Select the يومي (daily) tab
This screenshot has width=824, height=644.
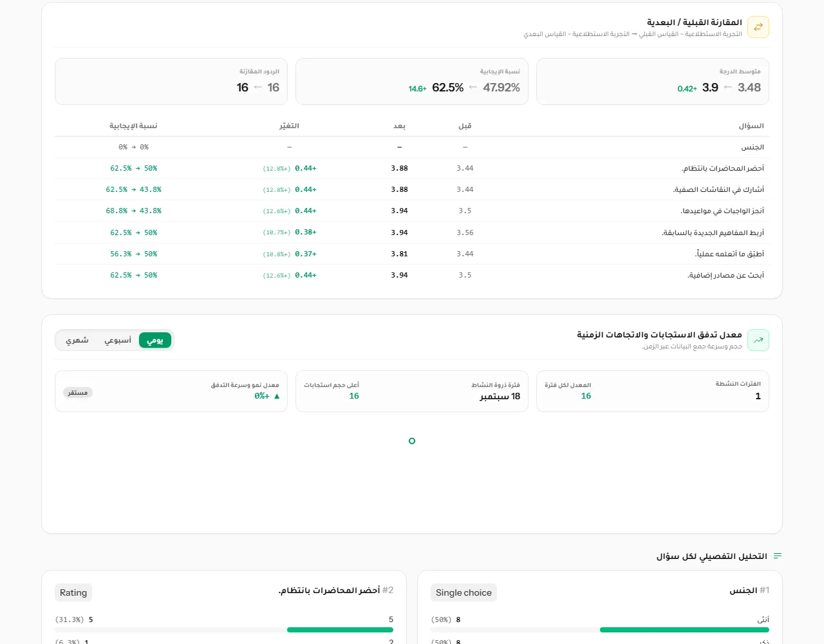[x=155, y=340]
